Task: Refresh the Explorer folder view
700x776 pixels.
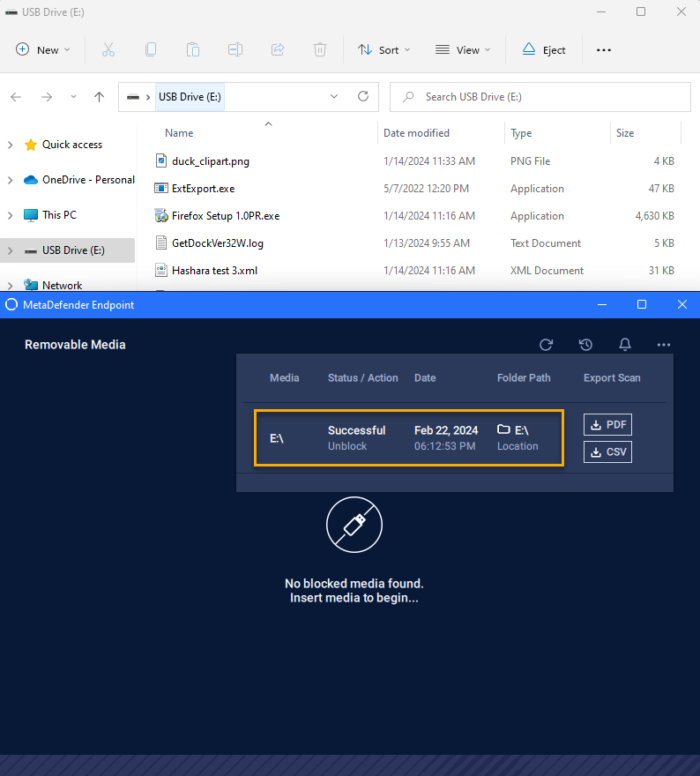Action: pyautogui.click(x=363, y=96)
